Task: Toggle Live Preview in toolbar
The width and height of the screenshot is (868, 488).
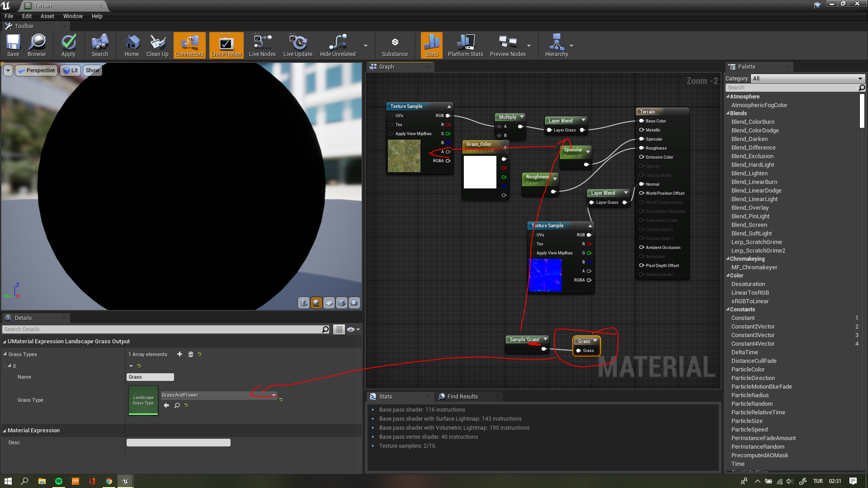Action: click(226, 45)
